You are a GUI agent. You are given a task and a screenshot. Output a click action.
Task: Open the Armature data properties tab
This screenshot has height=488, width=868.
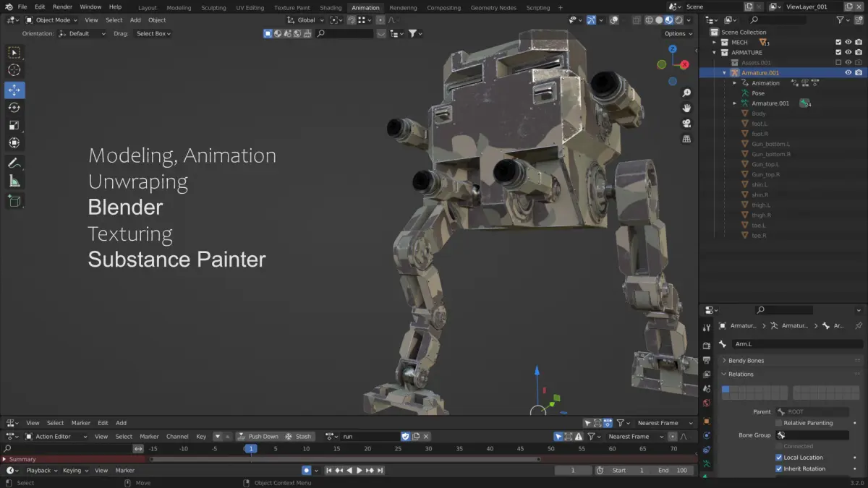(x=707, y=463)
